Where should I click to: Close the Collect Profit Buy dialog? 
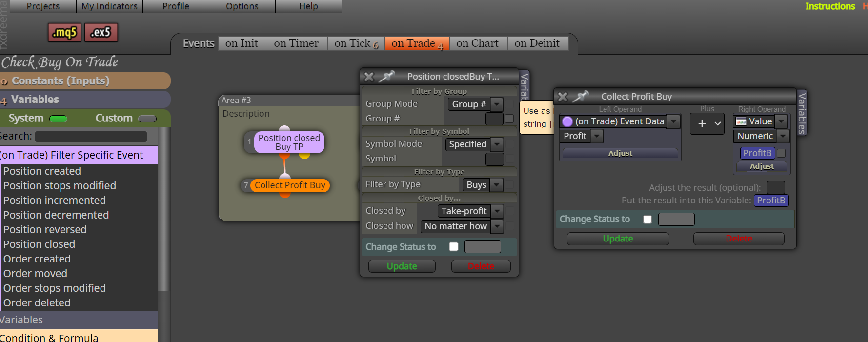point(563,97)
